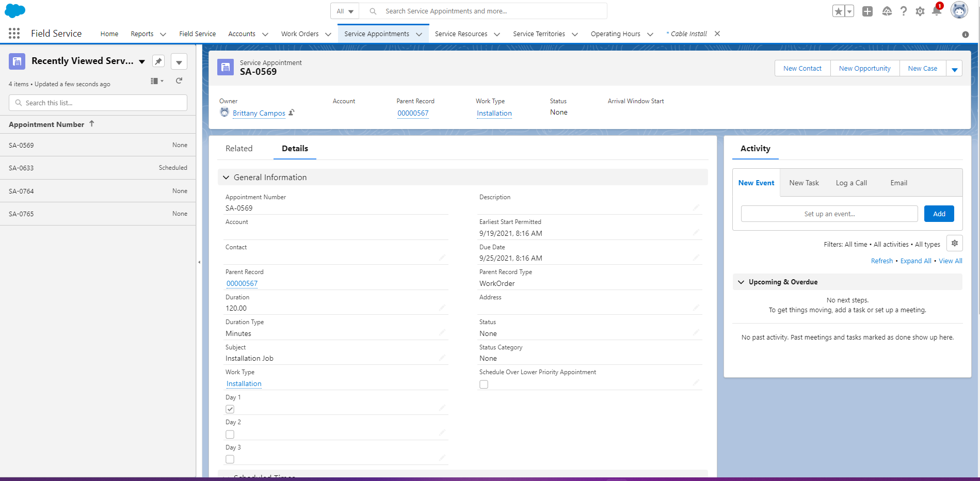Show more record actions dropdown
This screenshot has height=481, width=980.
pyautogui.click(x=954, y=69)
